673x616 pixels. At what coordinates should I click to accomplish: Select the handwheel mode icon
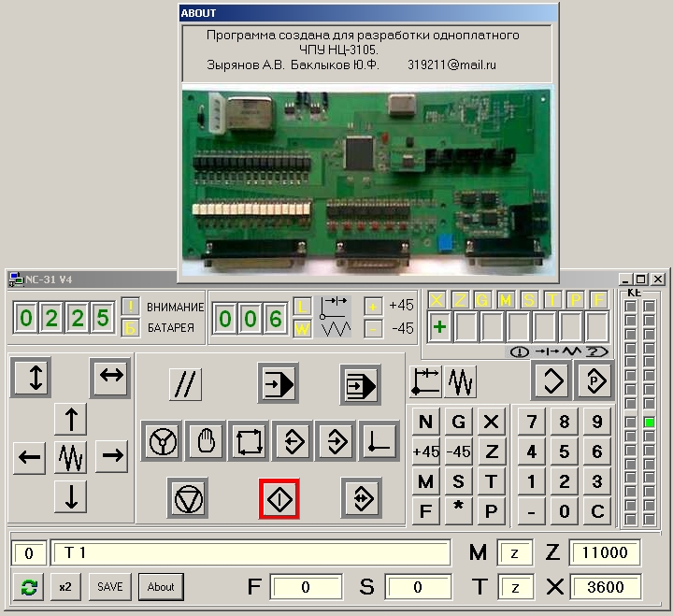(x=162, y=441)
